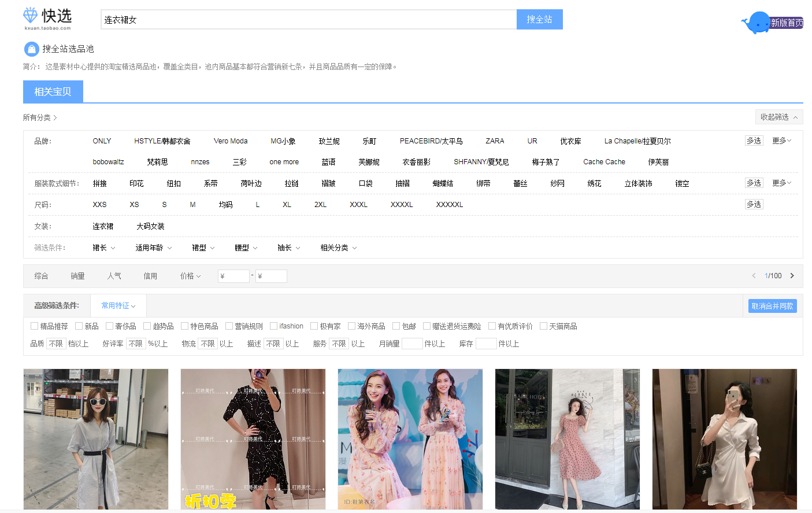This screenshot has width=812, height=513.
Task: Check the 特色商品 checkbox
Action: (184, 326)
